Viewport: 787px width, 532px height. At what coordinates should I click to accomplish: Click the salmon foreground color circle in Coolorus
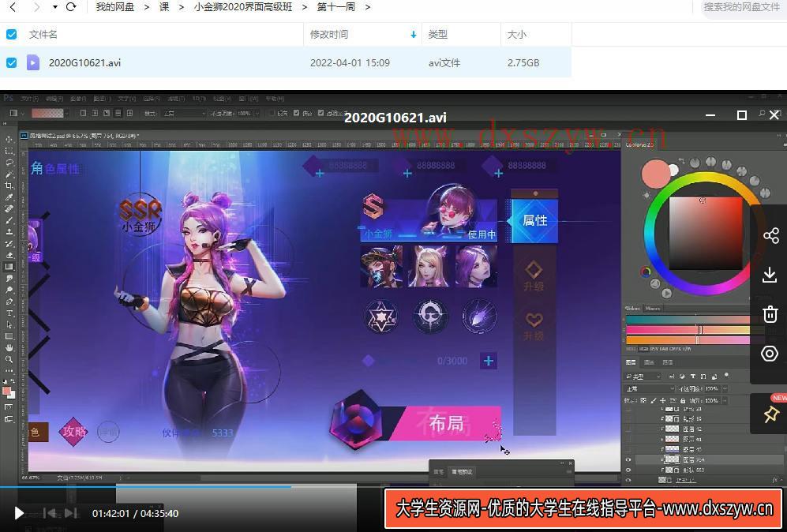tap(656, 174)
